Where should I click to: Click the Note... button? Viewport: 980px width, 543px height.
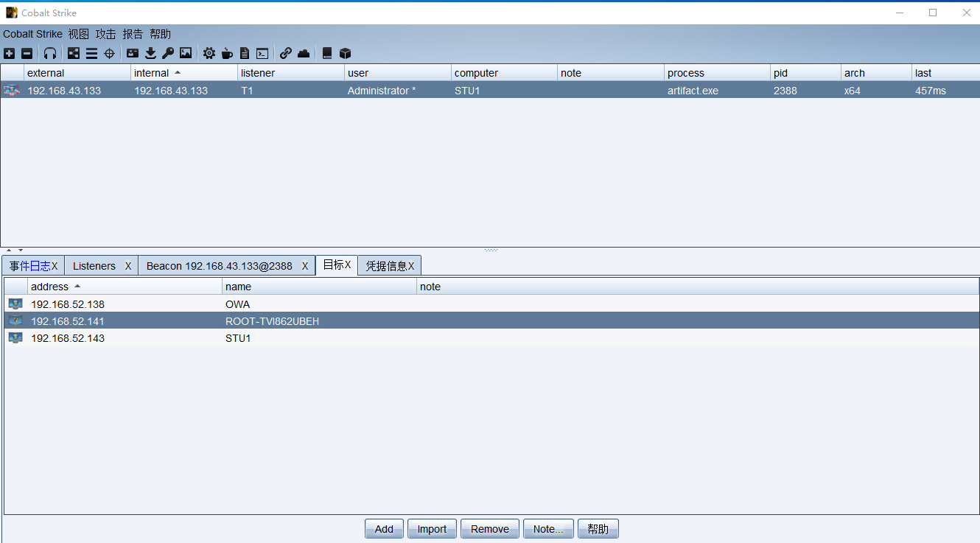pos(548,529)
